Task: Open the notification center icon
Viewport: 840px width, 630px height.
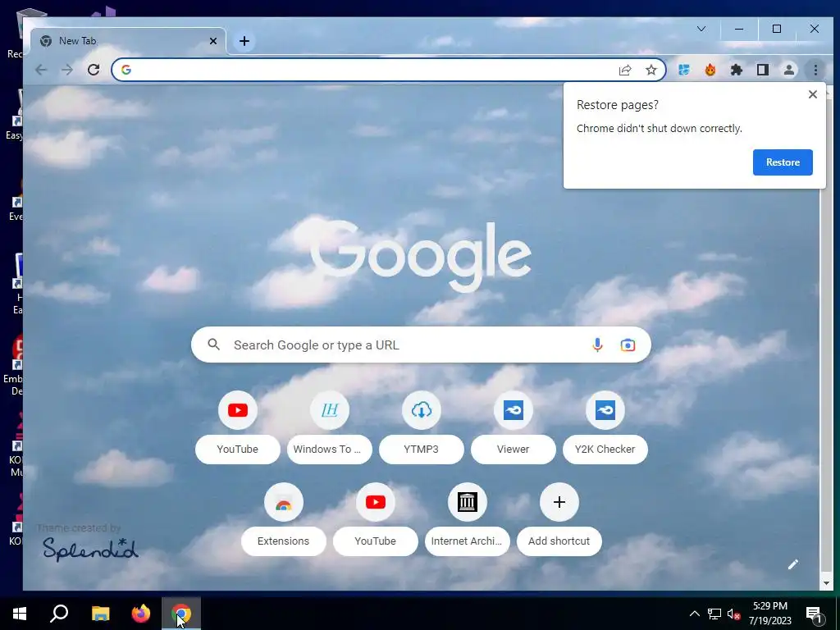Action: (x=814, y=615)
